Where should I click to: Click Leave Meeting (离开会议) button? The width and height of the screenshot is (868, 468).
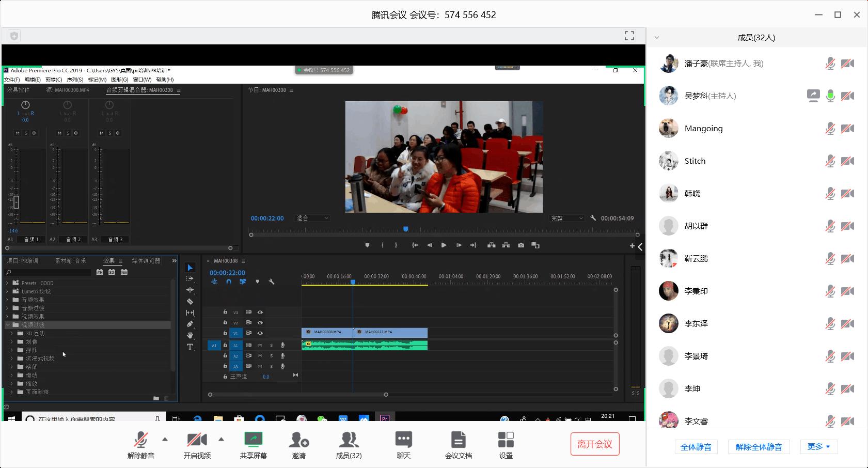(594, 444)
